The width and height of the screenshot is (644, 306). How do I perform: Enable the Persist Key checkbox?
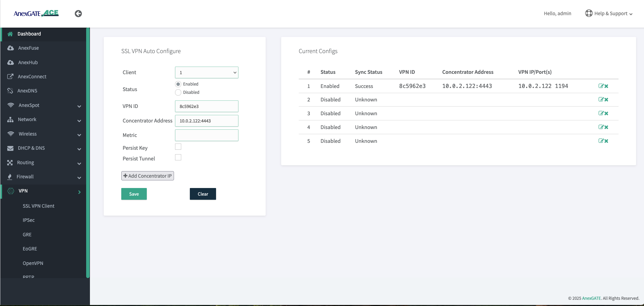click(178, 147)
